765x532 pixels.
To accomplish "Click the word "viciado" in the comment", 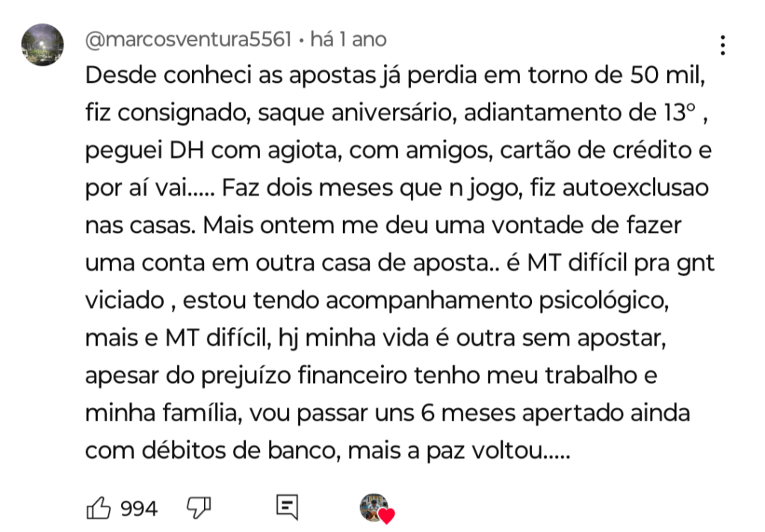I will coord(124,300).
